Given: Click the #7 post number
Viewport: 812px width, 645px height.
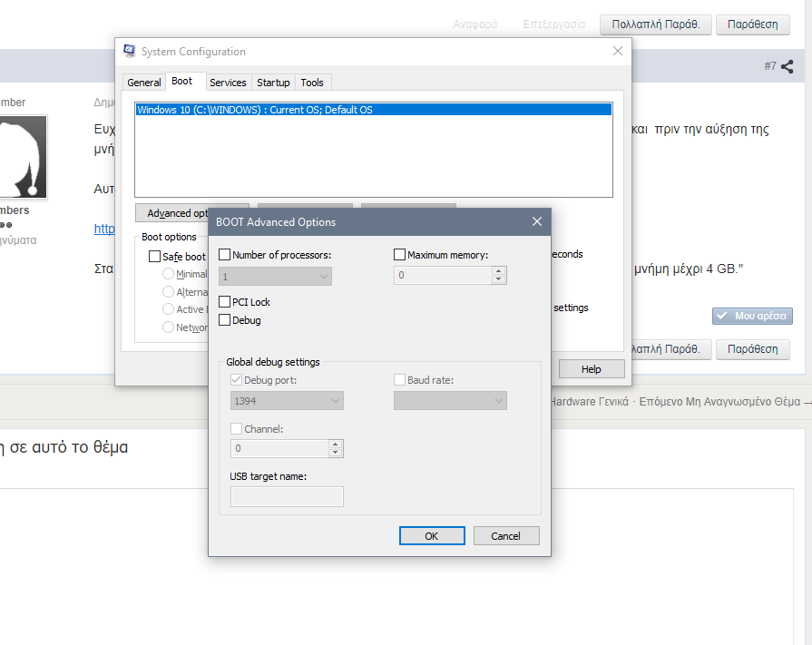Looking at the screenshot, I should (770, 65).
